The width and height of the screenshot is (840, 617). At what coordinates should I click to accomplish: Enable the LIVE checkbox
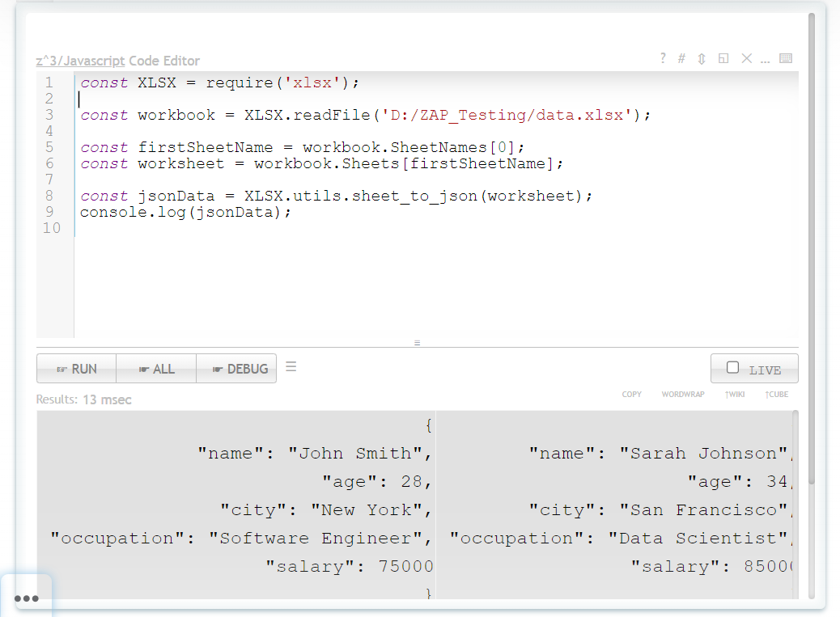point(733,368)
